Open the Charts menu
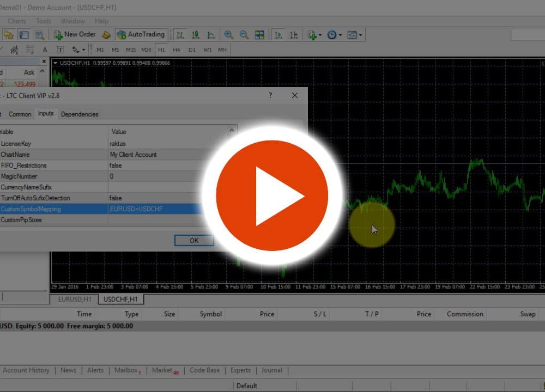 tap(17, 21)
